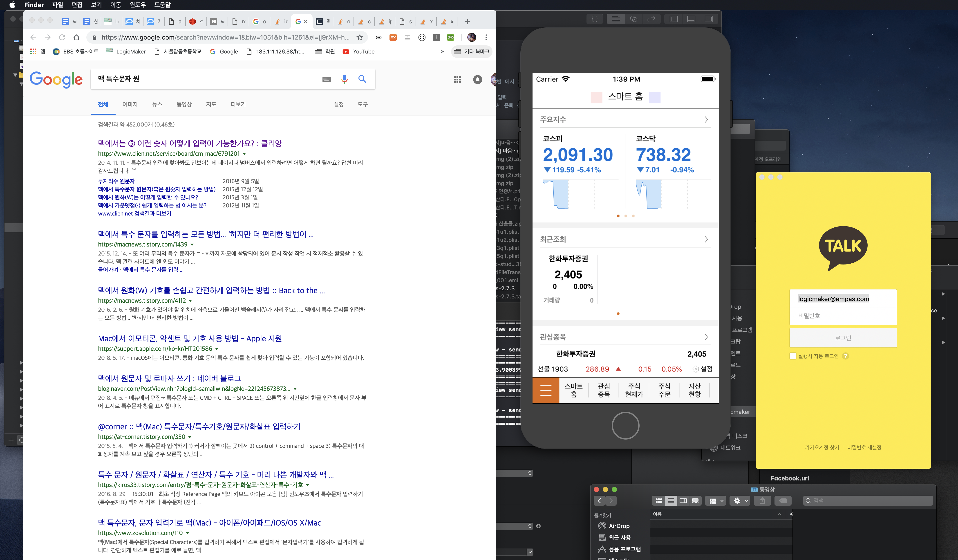This screenshot has width=958, height=560.
Task: Open the Apple 지원 search result link
Action: tap(190, 338)
